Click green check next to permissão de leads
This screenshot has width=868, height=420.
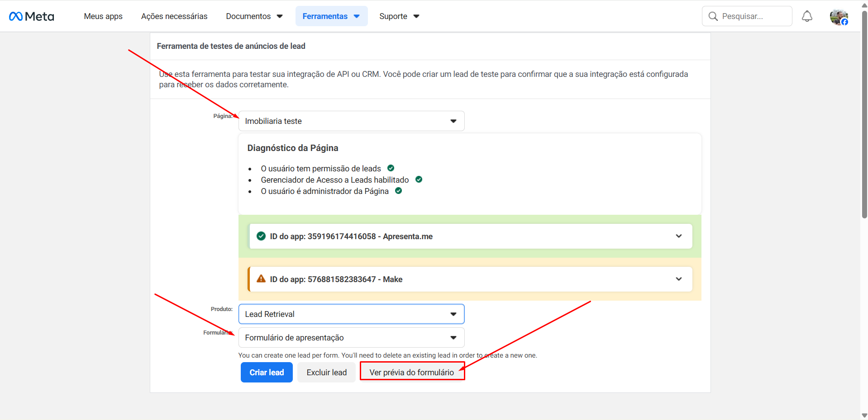pos(391,168)
